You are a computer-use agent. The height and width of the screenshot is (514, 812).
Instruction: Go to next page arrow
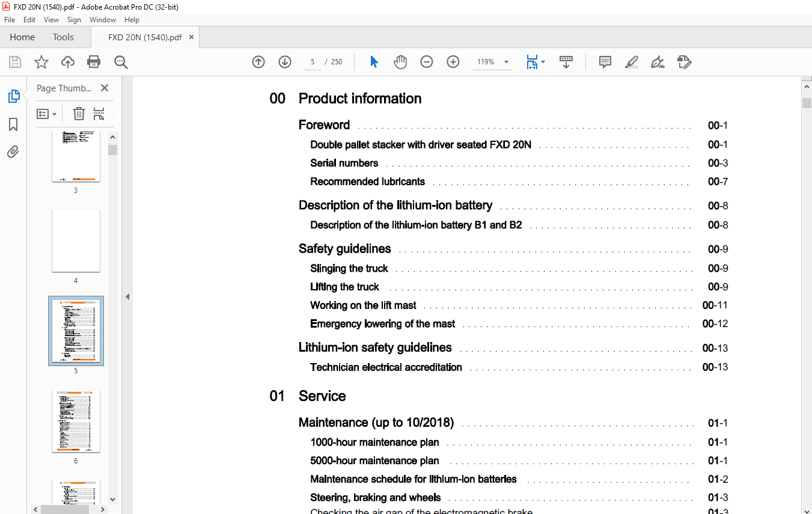[x=285, y=62]
